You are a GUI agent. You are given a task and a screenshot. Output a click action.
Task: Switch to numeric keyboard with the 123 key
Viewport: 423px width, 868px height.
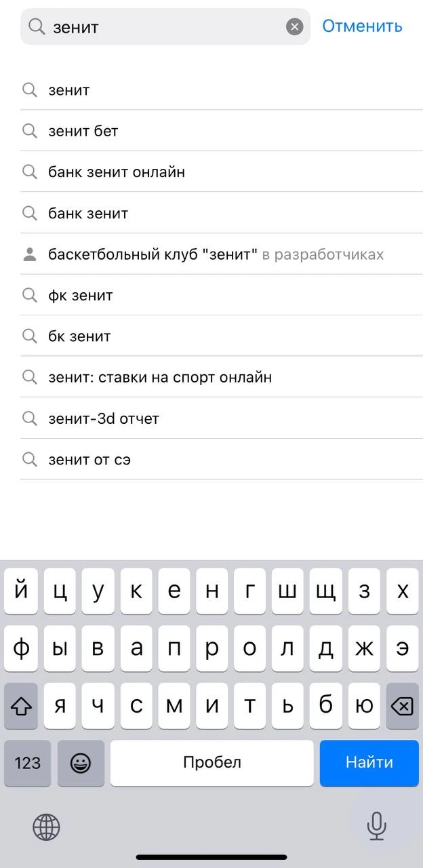[x=27, y=763]
